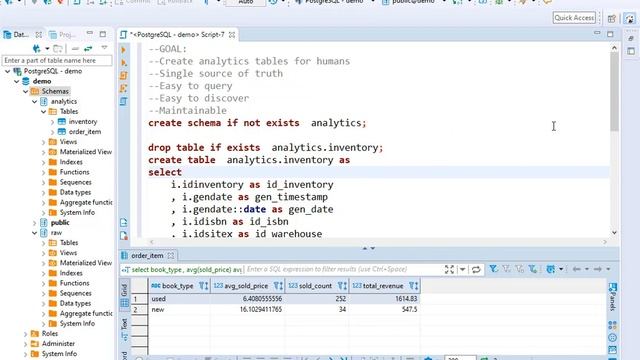This screenshot has height=360, width=640.
Task: Click the forward arrow in results toolbar
Action: tap(598, 269)
